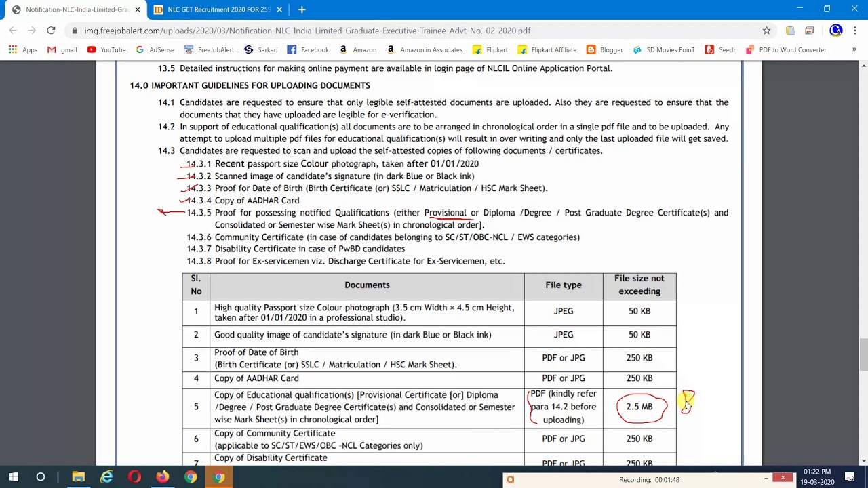Switch to the NLC GET Recruitment 2020 tab
The image size is (868, 488).
[217, 9]
